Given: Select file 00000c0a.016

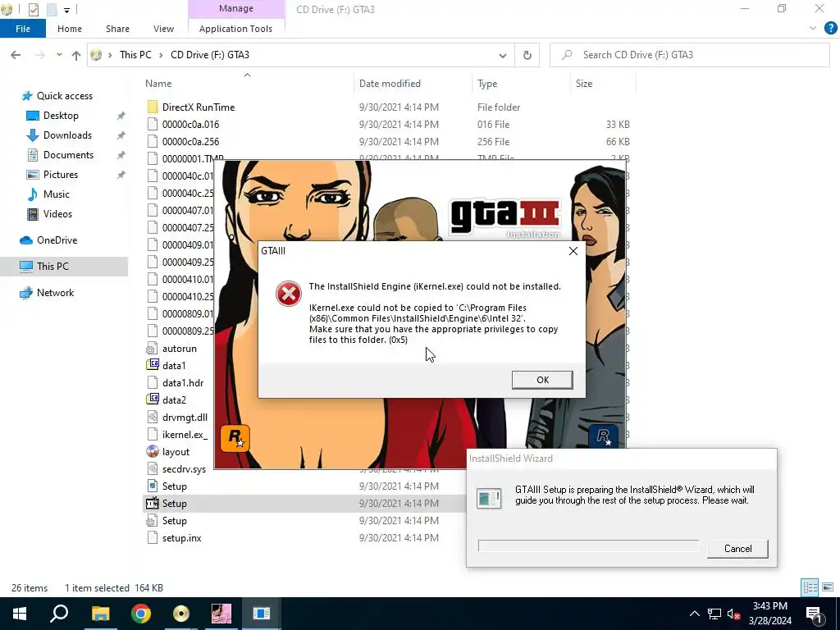Looking at the screenshot, I should point(190,125).
